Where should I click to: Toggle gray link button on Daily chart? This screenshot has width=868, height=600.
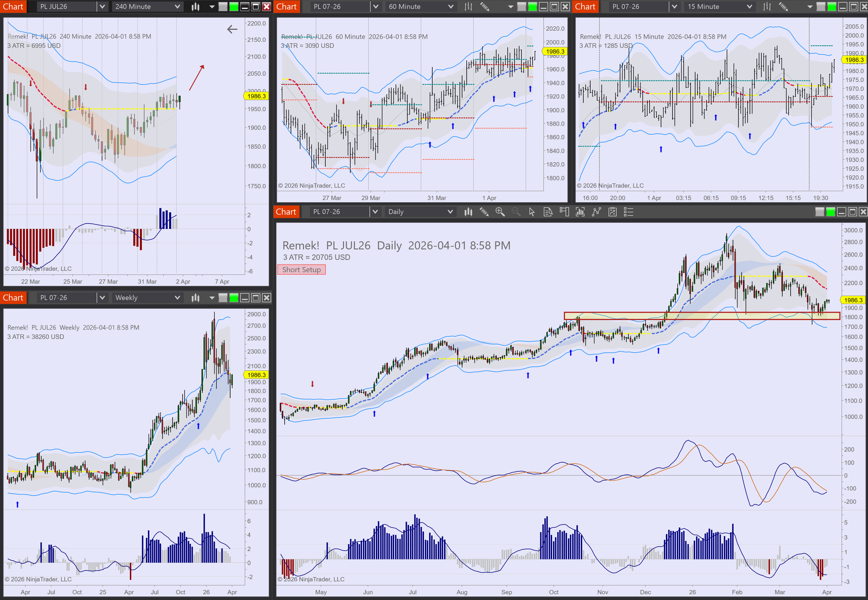(x=819, y=212)
